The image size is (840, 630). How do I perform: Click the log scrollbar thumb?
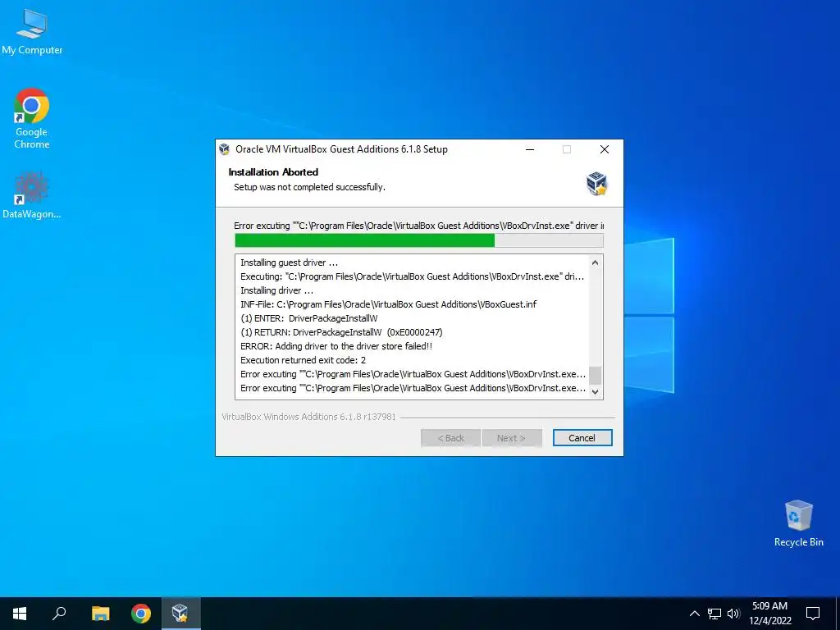click(x=595, y=375)
